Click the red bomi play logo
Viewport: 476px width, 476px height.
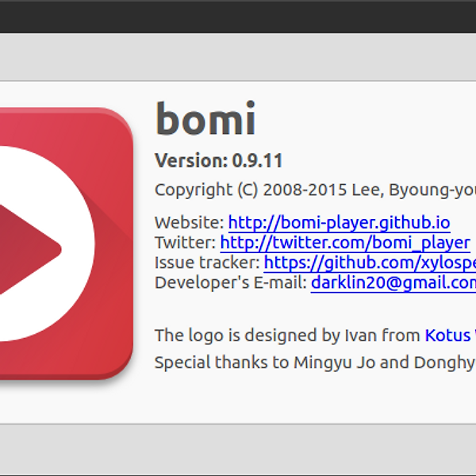point(67,244)
